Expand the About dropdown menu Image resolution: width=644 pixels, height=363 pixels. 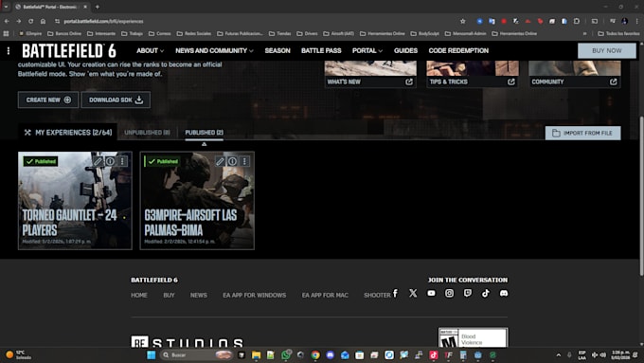150,50
